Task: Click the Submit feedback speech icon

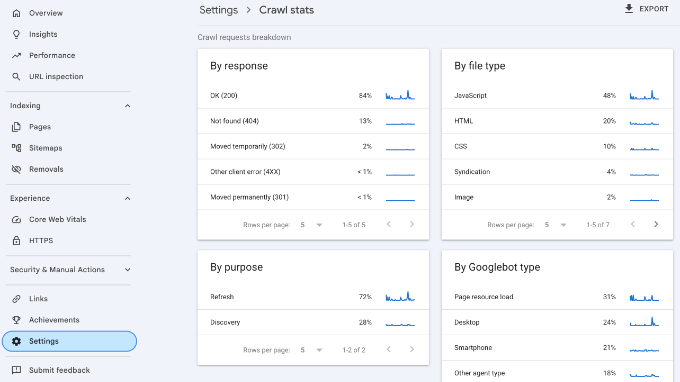Action: [x=16, y=370]
